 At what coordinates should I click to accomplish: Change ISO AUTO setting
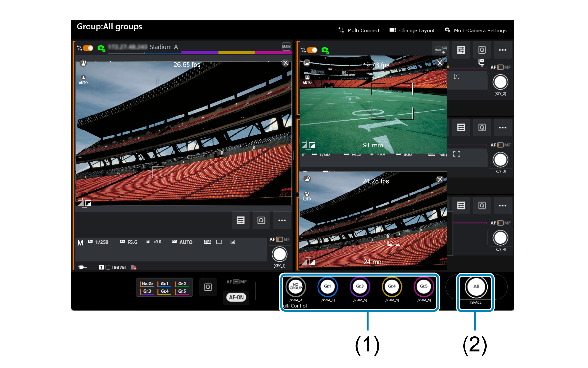(x=182, y=242)
